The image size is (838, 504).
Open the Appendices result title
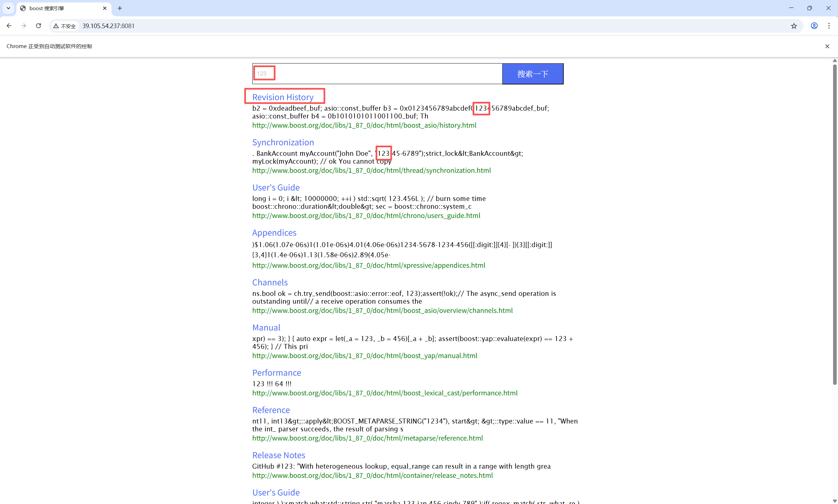[274, 233]
